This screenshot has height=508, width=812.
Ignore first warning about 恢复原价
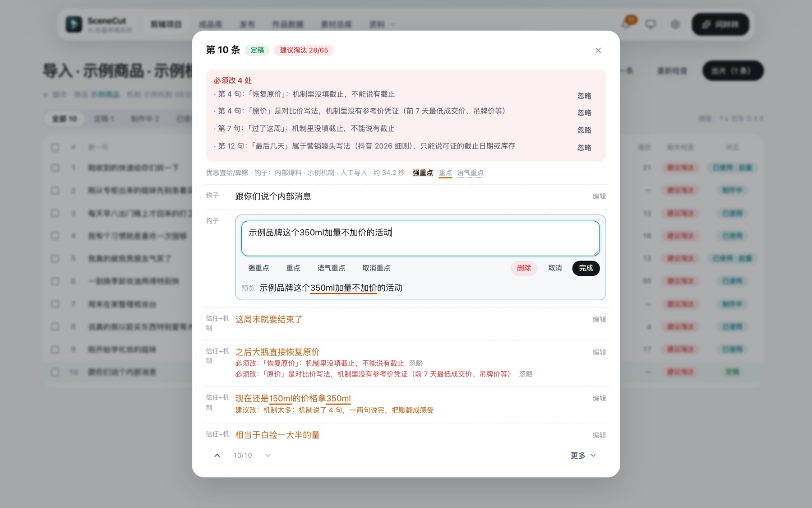(x=584, y=96)
